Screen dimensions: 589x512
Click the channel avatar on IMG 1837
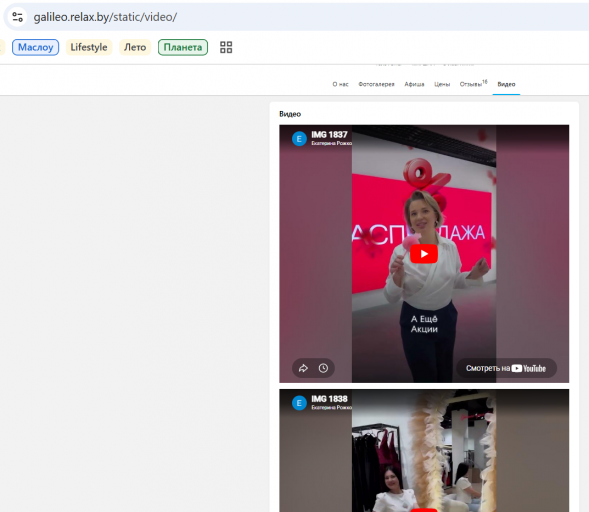click(x=299, y=139)
